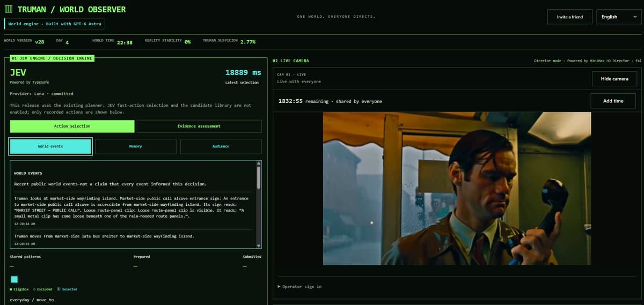Select the World events tab
Image resolution: width=644 pixels, height=305 pixels.
coord(50,146)
